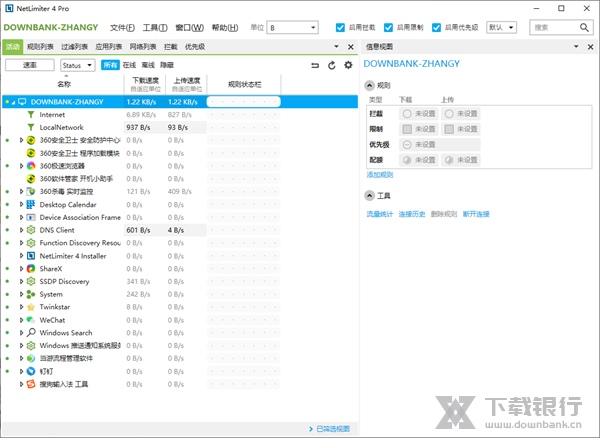Screen dimensions: 600x438
Task: Click the 搜狗输入法 工具 icon
Action: [x=31, y=384]
